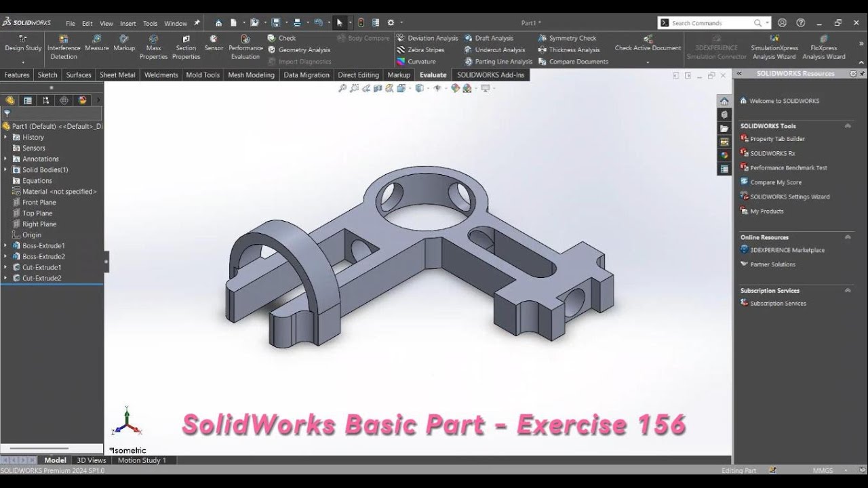Open the Design Study tool

23,44
